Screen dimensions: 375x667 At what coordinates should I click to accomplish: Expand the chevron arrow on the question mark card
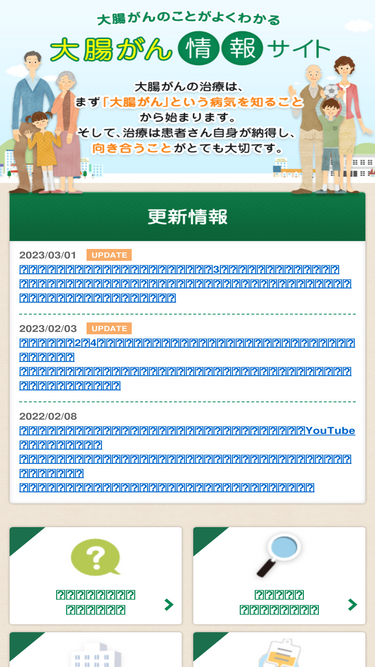point(169,604)
